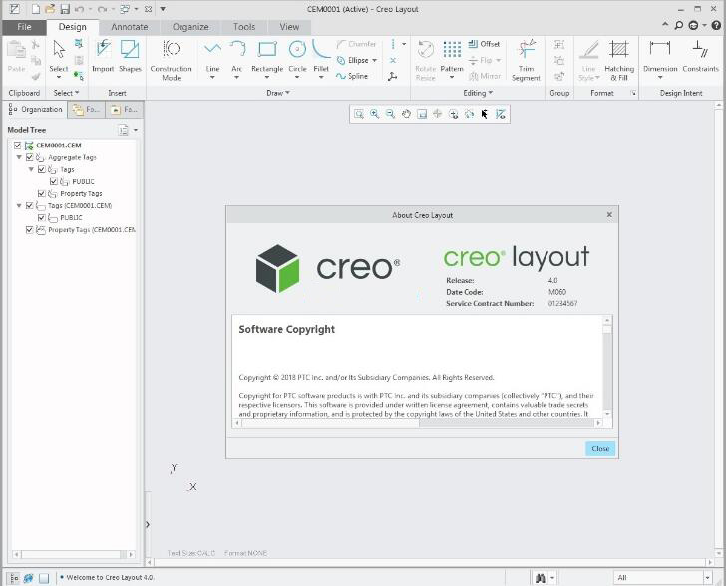The width and height of the screenshot is (728, 586).
Task: Toggle the Tags checkbox under Aggregate Tags
Action: point(42,169)
